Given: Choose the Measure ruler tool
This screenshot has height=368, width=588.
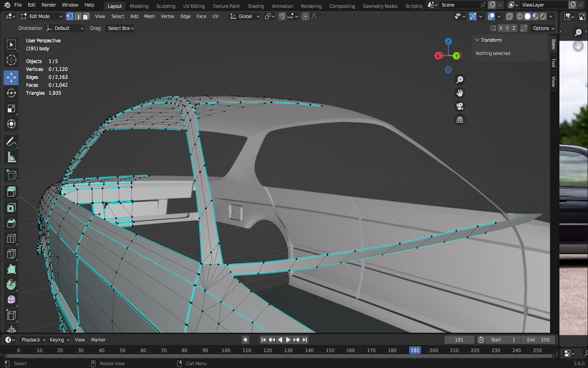Looking at the screenshot, I should tap(11, 157).
